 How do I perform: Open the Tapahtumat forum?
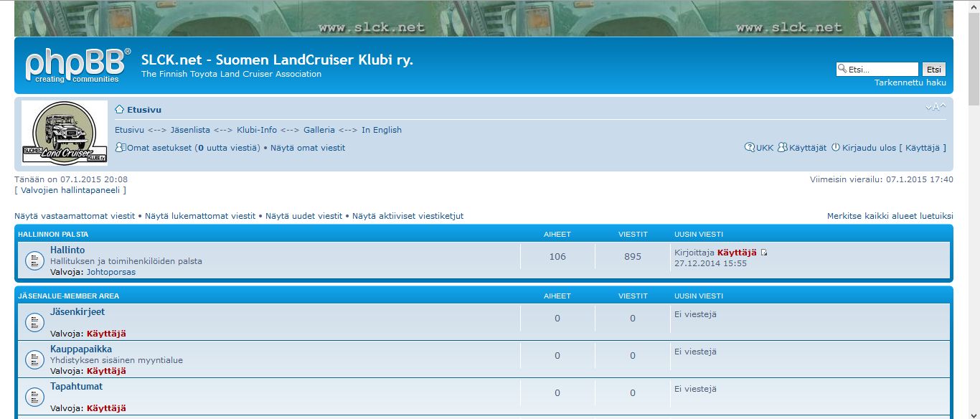(x=76, y=386)
